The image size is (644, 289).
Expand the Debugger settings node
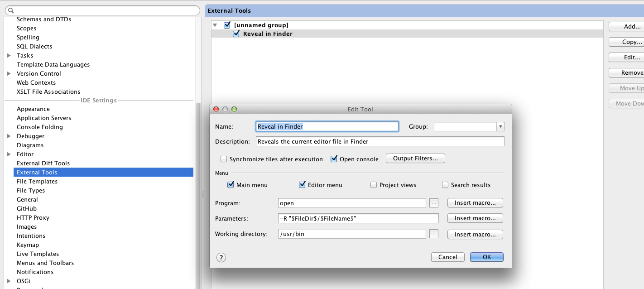click(x=9, y=136)
